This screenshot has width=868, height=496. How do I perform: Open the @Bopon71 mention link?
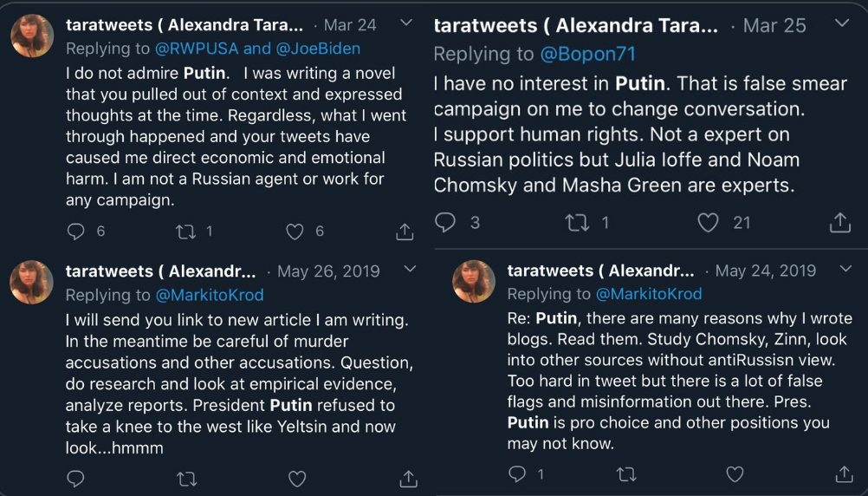pos(587,54)
